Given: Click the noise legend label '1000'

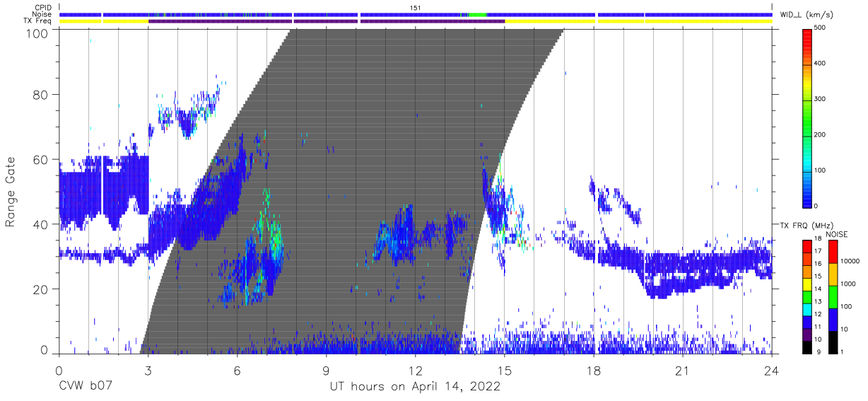Looking at the screenshot, I should (x=847, y=284).
